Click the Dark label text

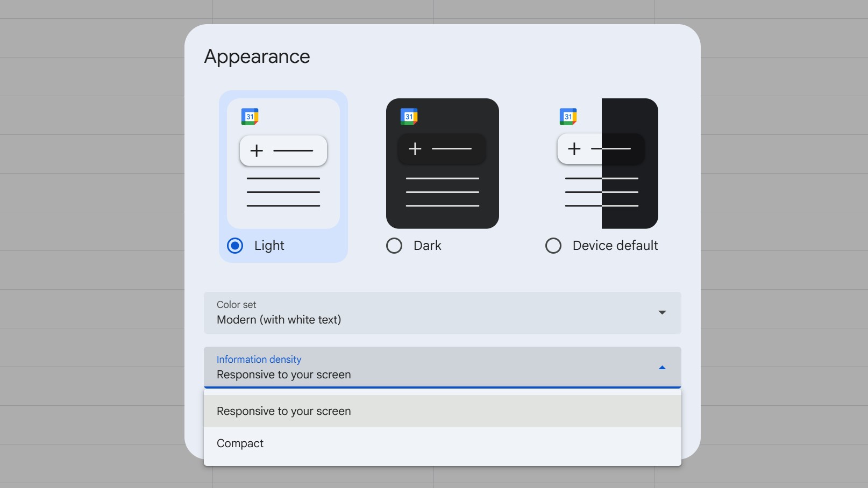click(x=428, y=246)
